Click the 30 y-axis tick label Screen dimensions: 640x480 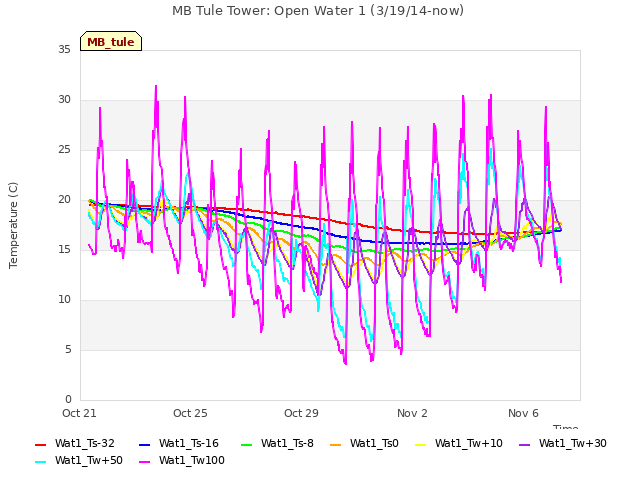click(64, 100)
